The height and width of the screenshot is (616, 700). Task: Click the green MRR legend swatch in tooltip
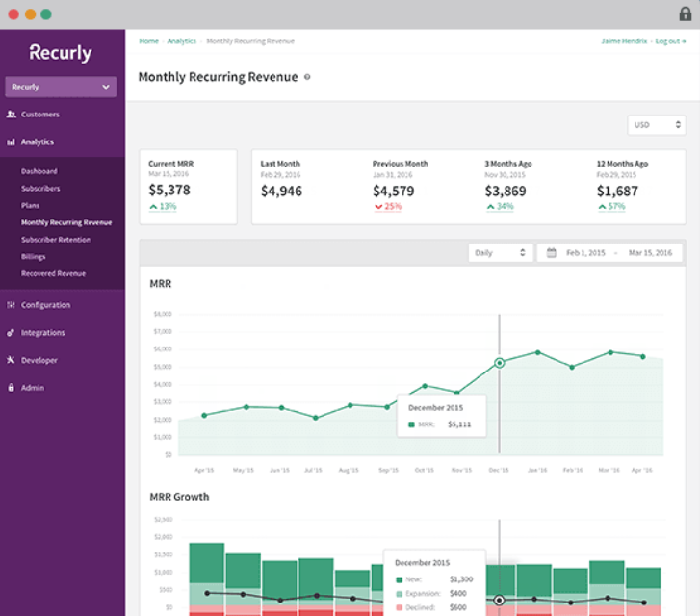pyautogui.click(x=412, y=423)
